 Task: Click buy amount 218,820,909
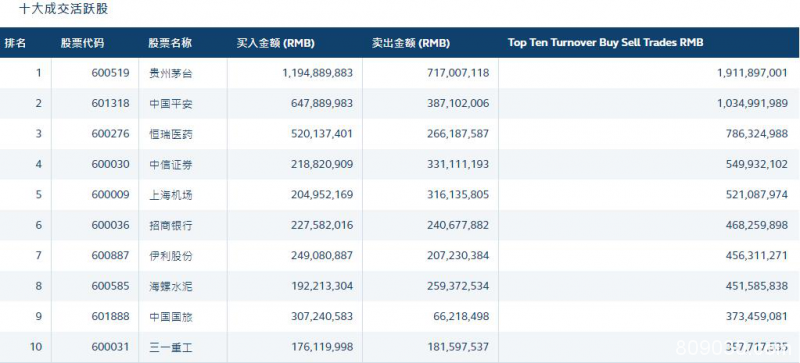pyautogui.click(x=323, y=164)
